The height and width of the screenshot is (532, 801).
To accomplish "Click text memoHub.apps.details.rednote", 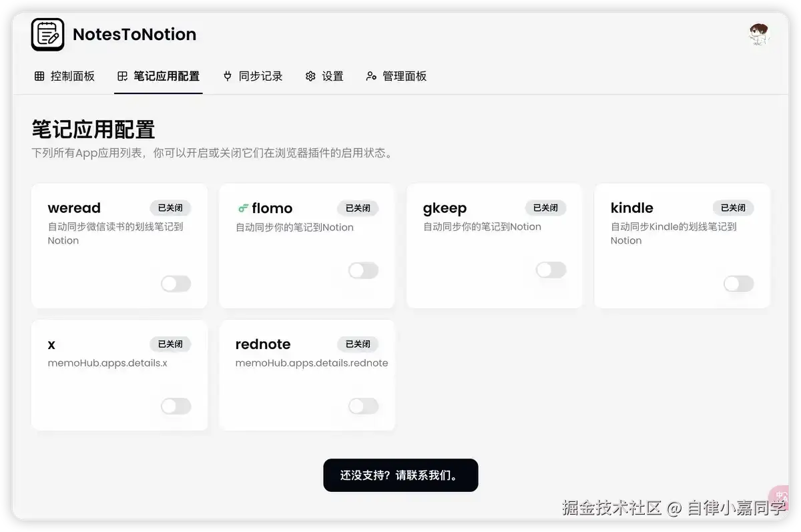I will (x=312, y=363).
